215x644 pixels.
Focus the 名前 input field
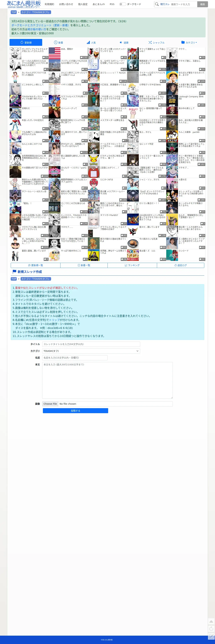click(75, 358)
